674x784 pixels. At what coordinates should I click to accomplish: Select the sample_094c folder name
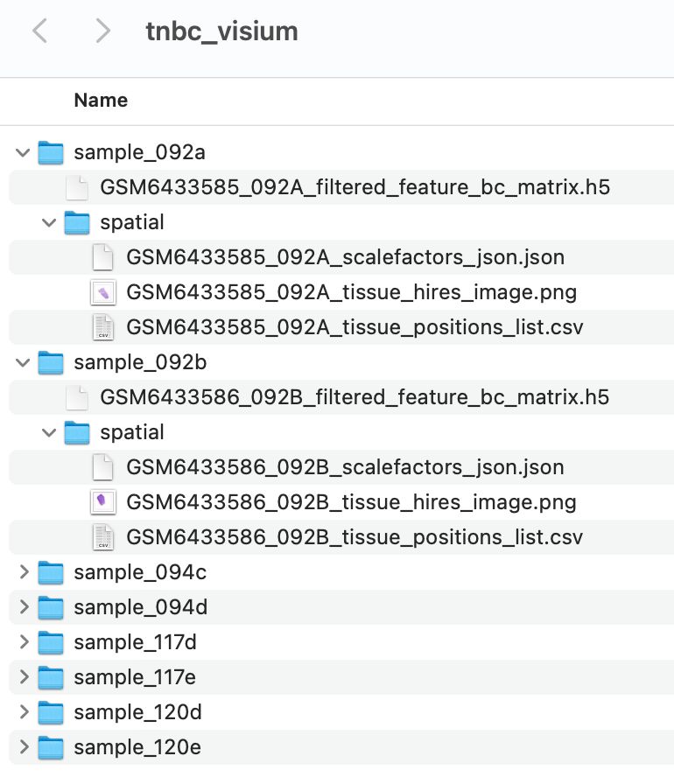(140, 572)
